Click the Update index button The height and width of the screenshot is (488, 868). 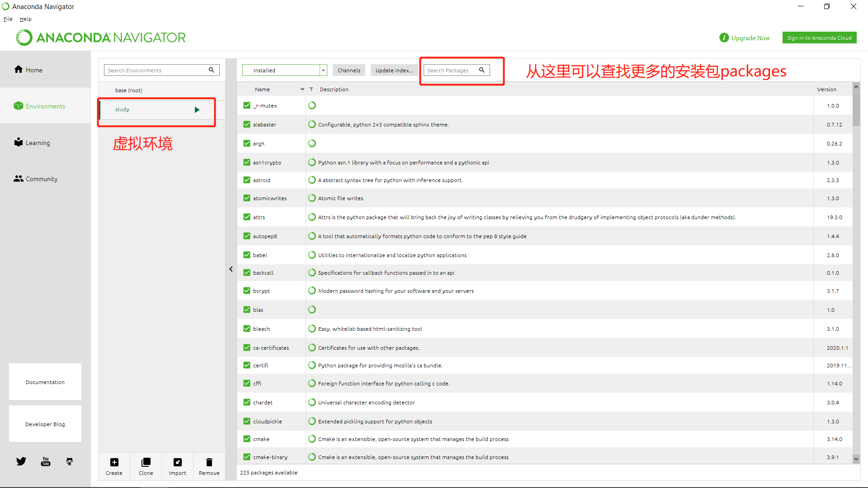coord(394,70)
